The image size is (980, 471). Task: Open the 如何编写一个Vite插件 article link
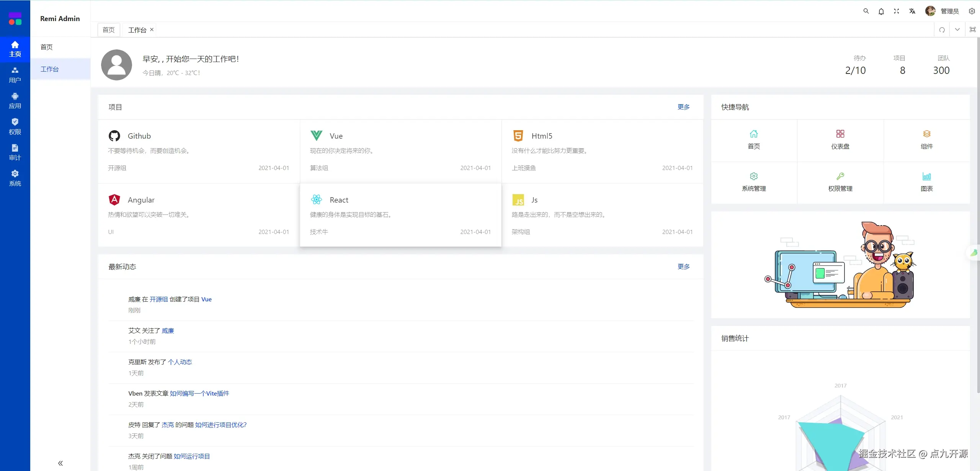pos(199,393)
